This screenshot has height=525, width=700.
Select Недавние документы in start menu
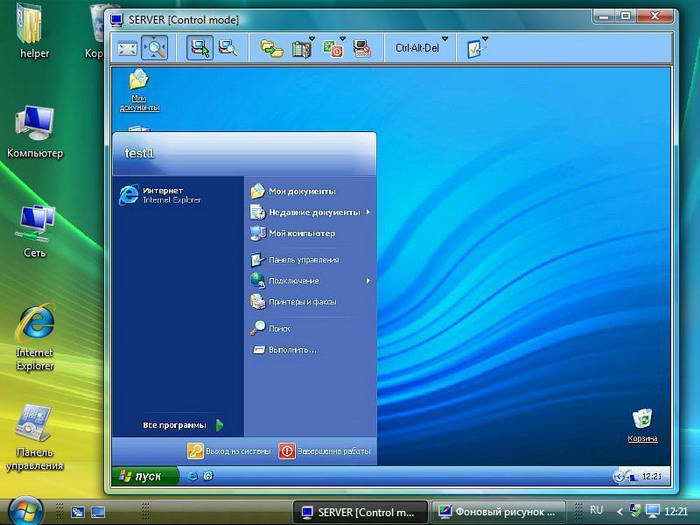pyautogui.click(x=311, y=212)
